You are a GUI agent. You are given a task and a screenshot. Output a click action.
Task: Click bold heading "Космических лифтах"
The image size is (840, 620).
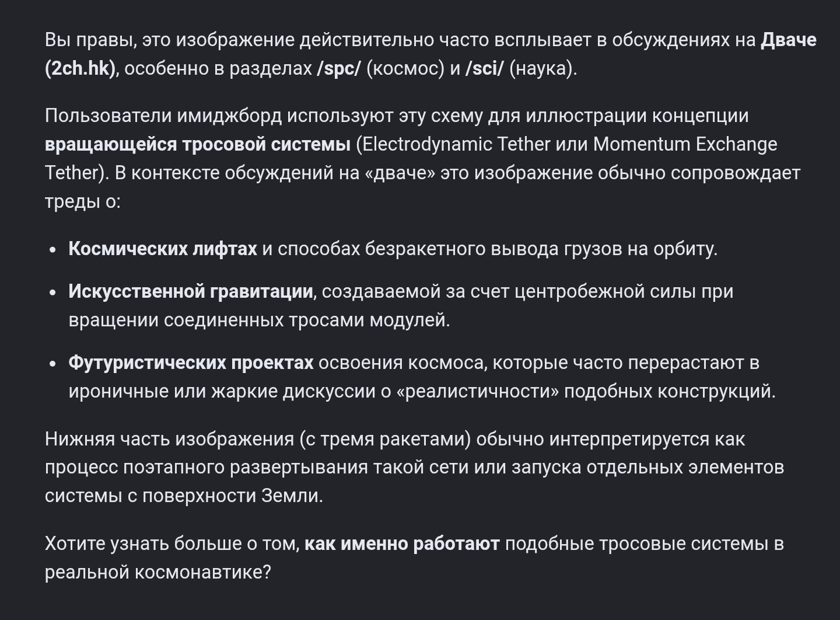coord(163,249)
